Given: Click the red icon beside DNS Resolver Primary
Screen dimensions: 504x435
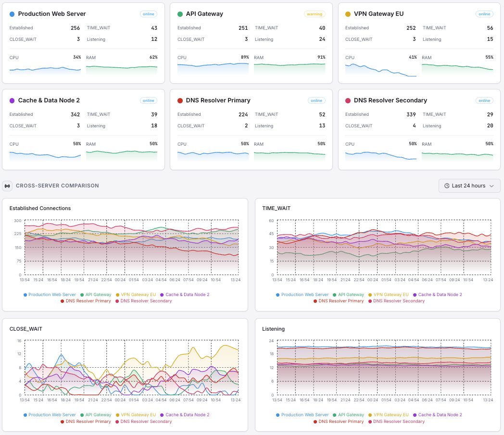Looking at the screenshot, I should pyautogui.click(x=180, y=100).
